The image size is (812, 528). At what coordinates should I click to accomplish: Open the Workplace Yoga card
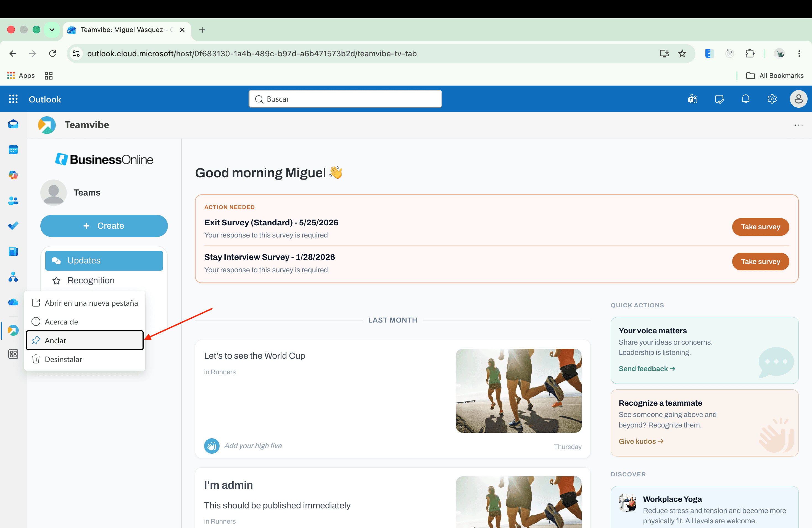[704, 507]
